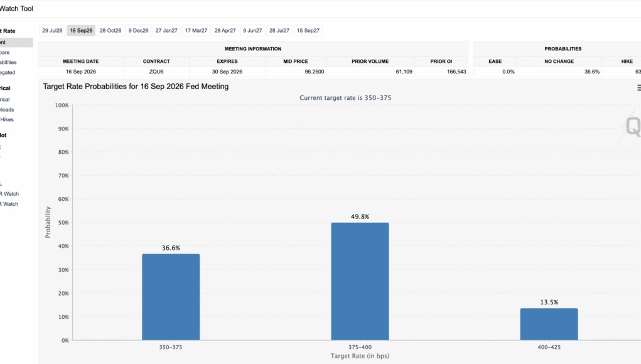Image resolution: width=641 pixels, height=364 pixels.
Task: Switch to the 28 Oct26 meeting tab
Action: point(110,31)
